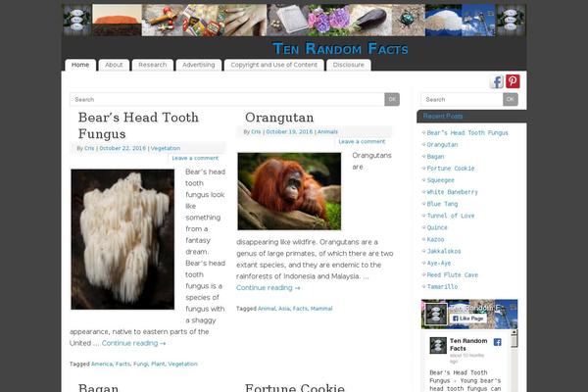Image resolution: width=588 pixels, height=392 pixels.
Task: Open the Fortune Cookie post heading
Action: point(295,387)
